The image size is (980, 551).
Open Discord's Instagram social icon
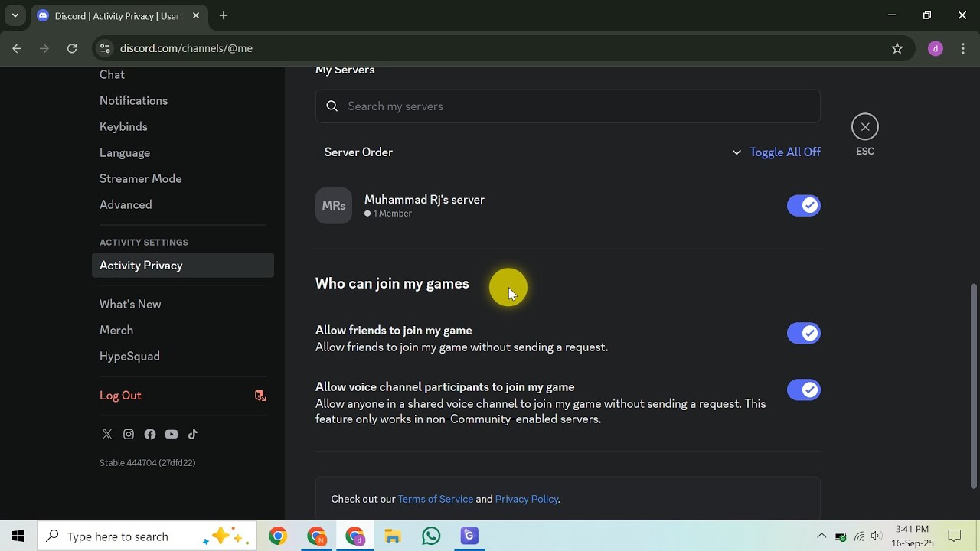[129, 434]
